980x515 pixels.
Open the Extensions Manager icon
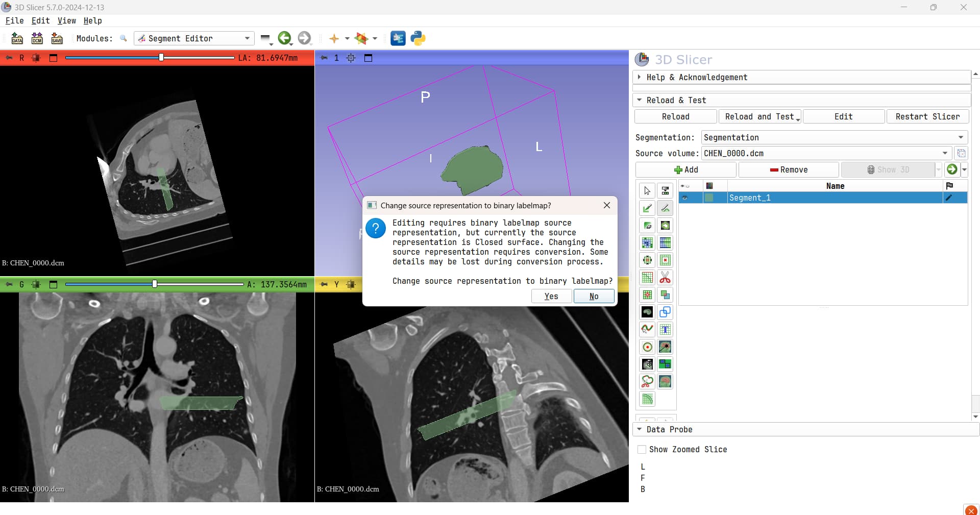[398, 38]
